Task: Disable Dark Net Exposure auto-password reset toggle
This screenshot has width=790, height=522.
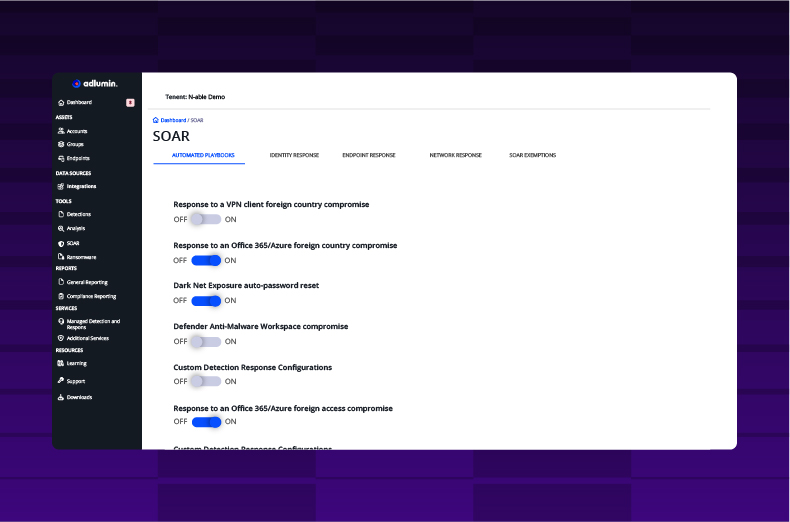Action: click(206, 300)
